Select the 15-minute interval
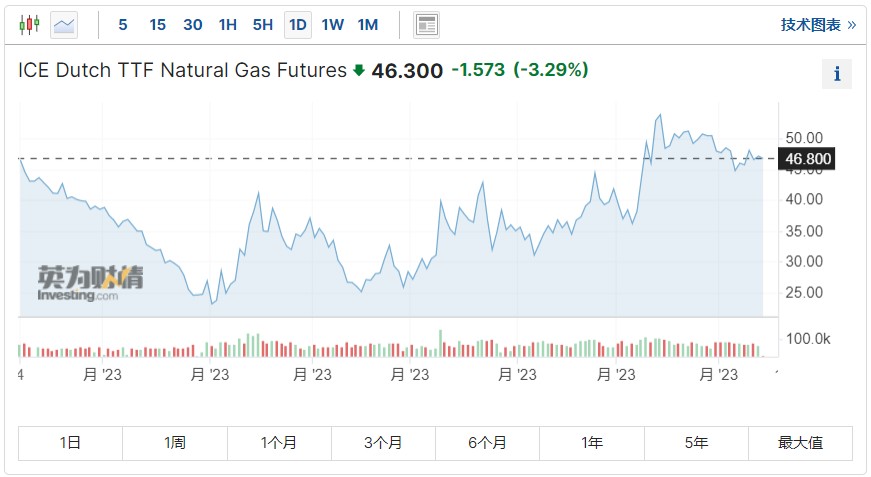The image size is (871, 477). [x=157, y=25]
